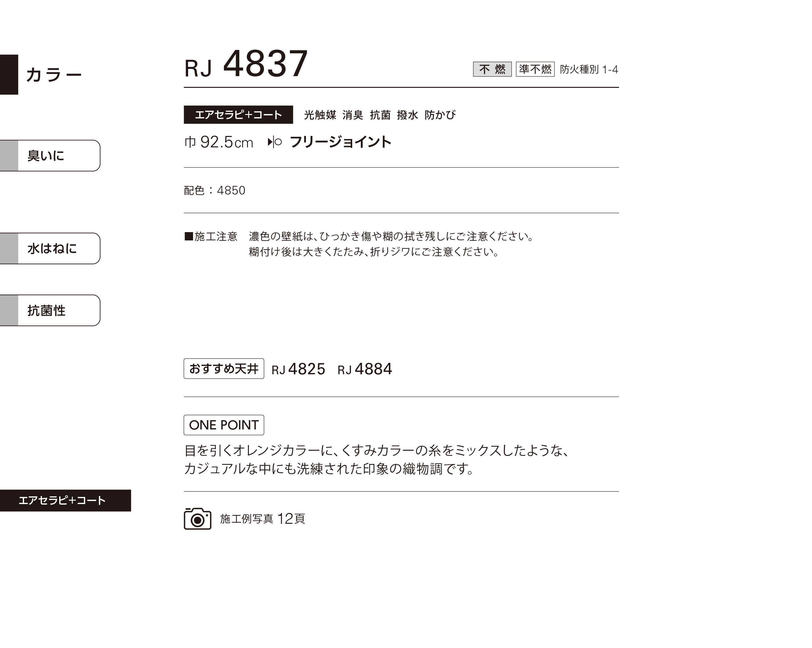812x648 pixels.
Task: Open recommended ceiling RJ 4825
Action: point(298,369)
